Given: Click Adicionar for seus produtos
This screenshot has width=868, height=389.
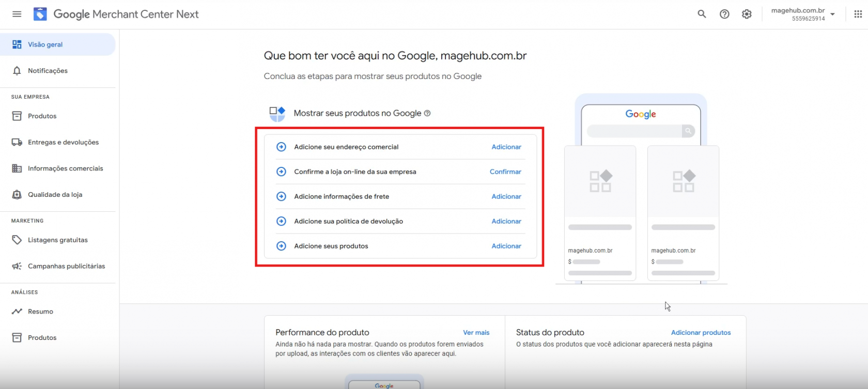Looking at the screenshot, I should point(506,246).
